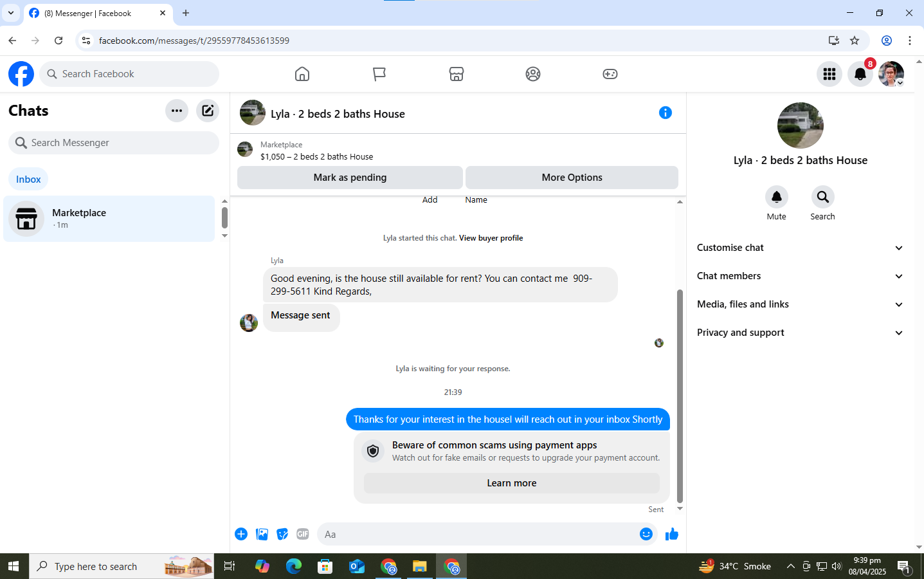Open the Marketplace chat in list
The height and width of the screenshot is (579, 924).
tap(109, 219)
